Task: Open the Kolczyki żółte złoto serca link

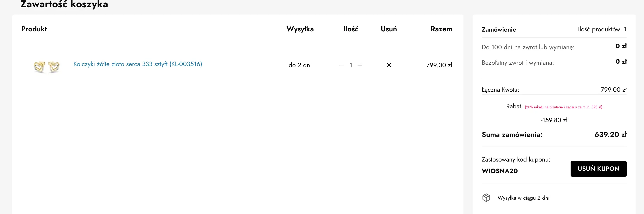Action: click(x=138, y=64)
